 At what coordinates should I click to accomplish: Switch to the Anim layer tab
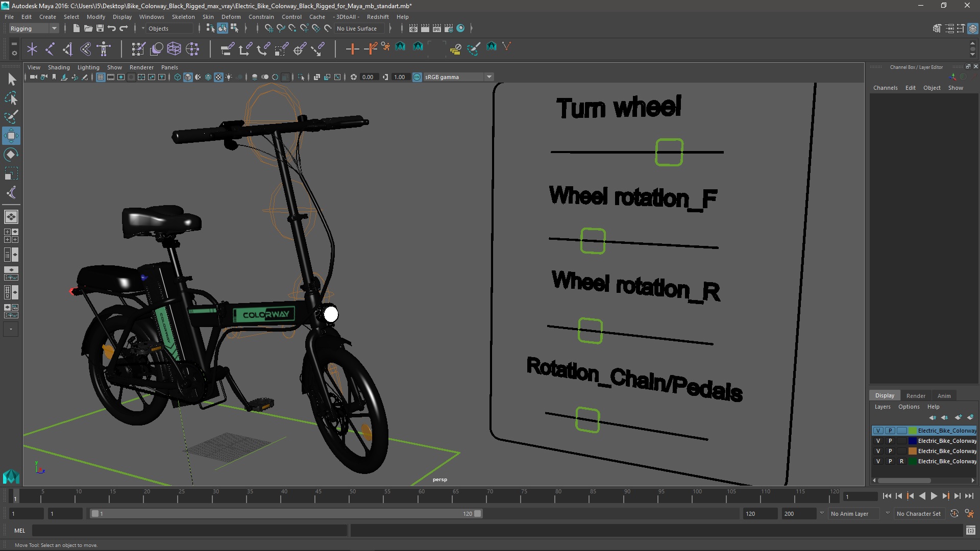(x=944, y=396)
